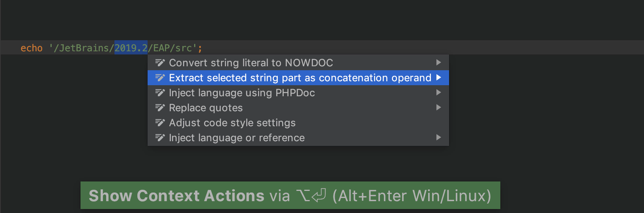
Task: Click intention icon beside Adjust code style settings
Action: pos(160,122)
